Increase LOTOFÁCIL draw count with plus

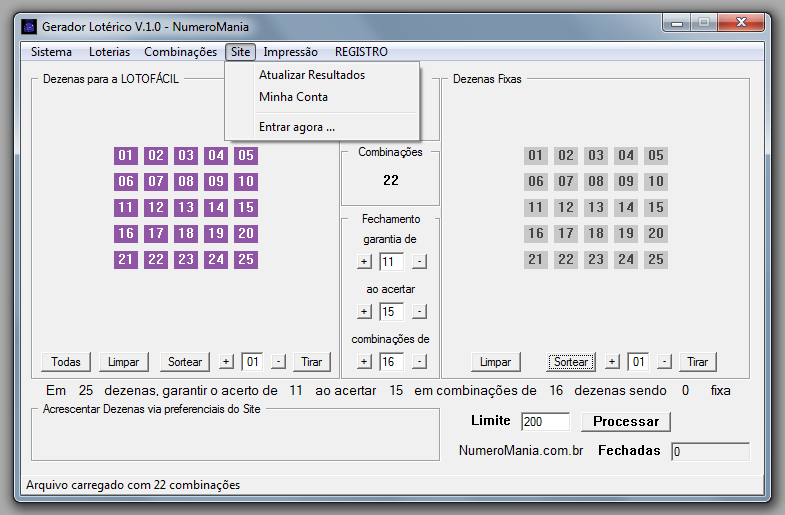(226, 361)
